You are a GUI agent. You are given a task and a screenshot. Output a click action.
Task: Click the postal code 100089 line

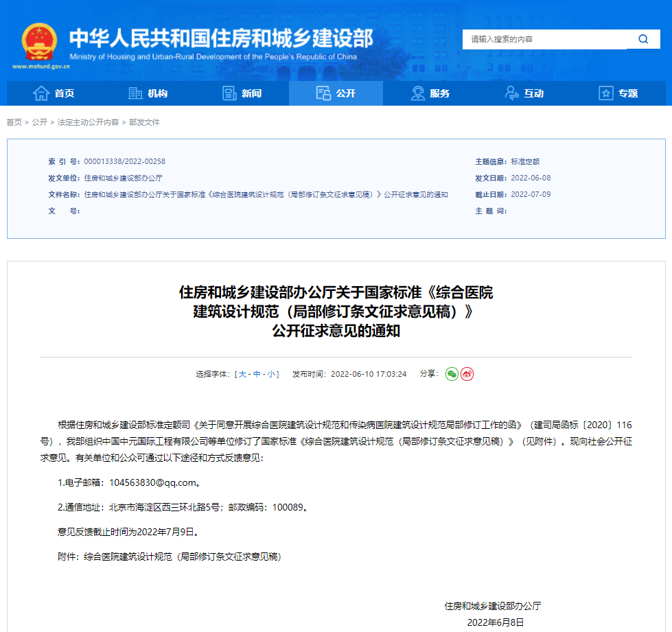(183, 507)
